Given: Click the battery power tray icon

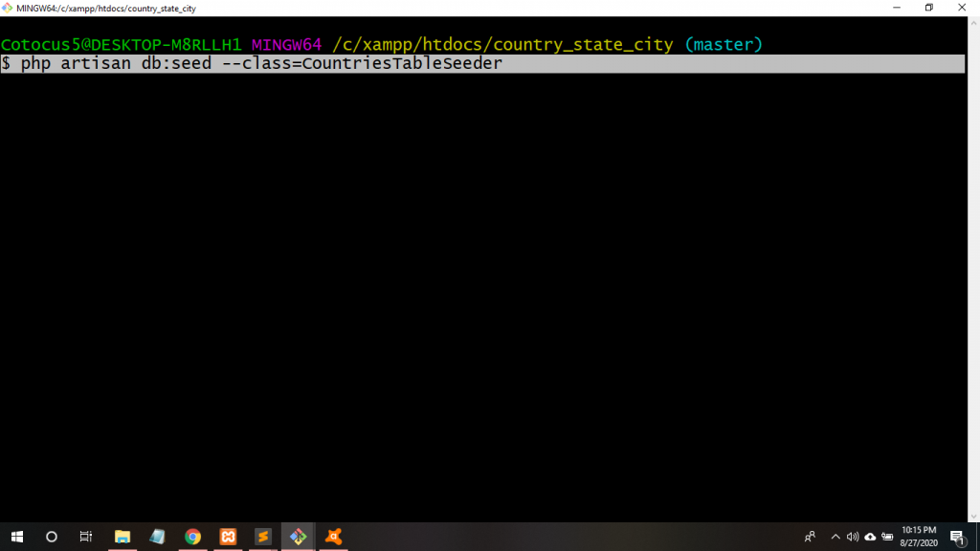Looking at the screenshot, I should 887,537.
